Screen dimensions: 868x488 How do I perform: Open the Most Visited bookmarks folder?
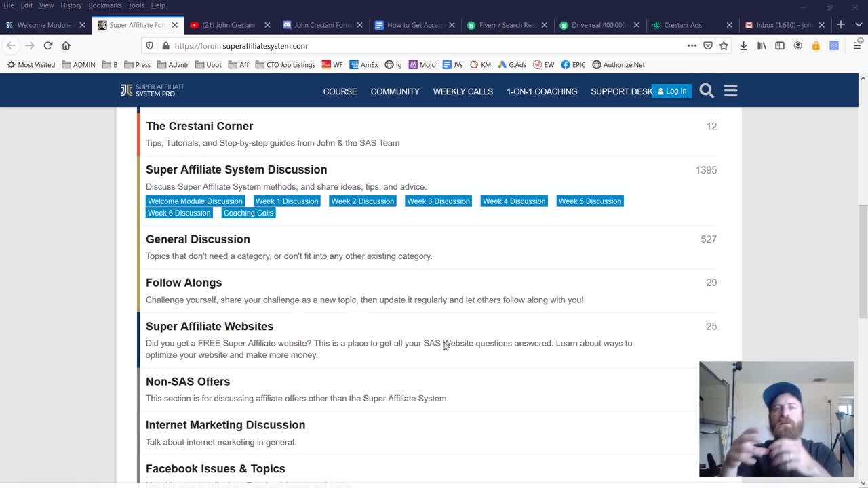tap(31, 65)
